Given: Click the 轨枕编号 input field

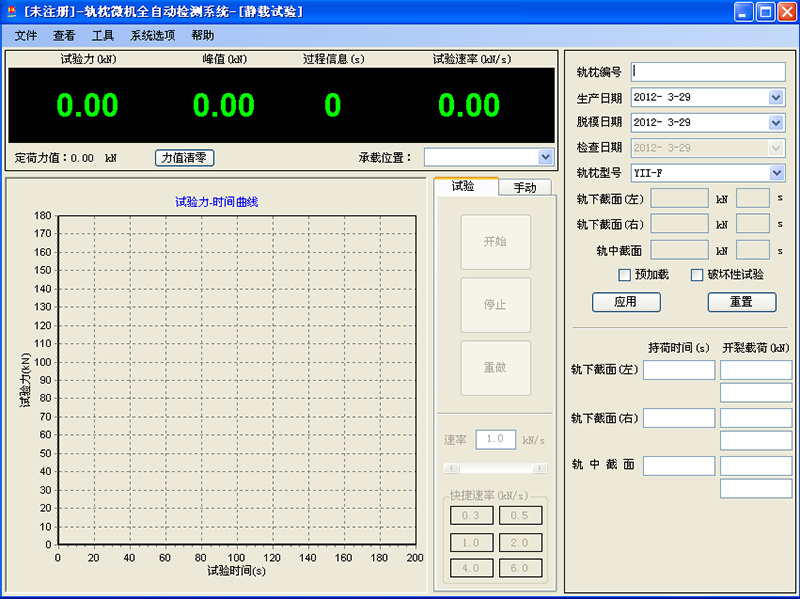Looking at the screenshot, I should pyautogui.click(x=708, y=72).
